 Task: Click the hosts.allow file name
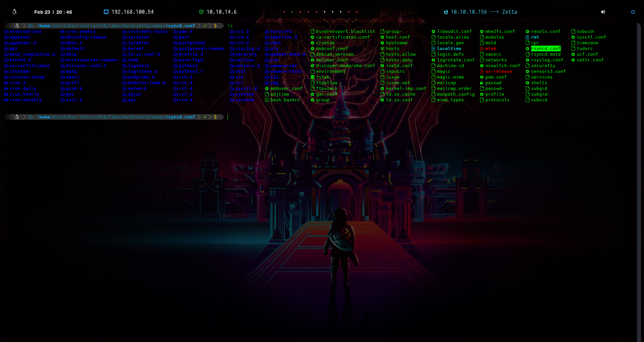pyautogui.click(x=400, y=54)
